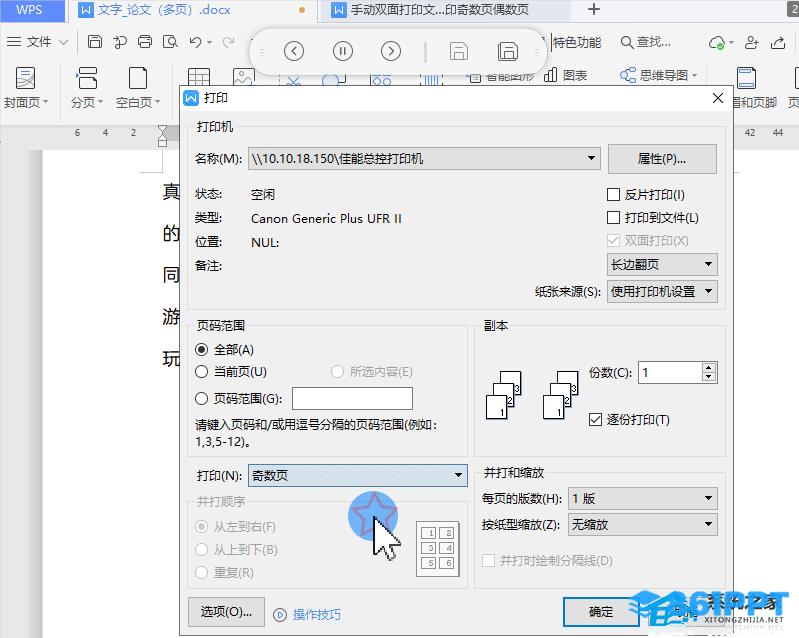Screen dimensions: 799x638
Task: Click the chart icon in ribbon
Action: coord(550,75)
